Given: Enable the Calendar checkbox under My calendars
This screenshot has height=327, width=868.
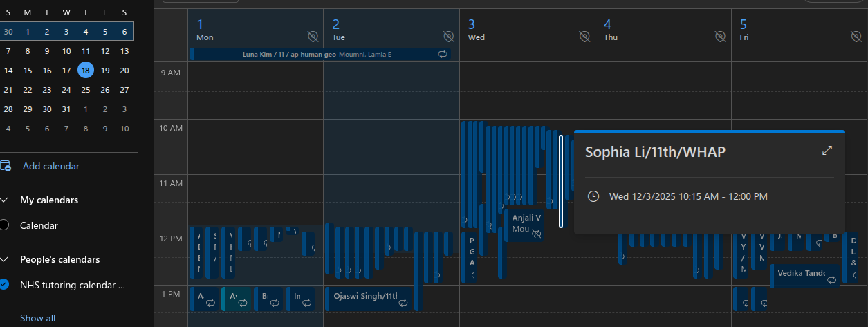Looking at the screenshot, I should pyautogui.click(x=6, y=225).
